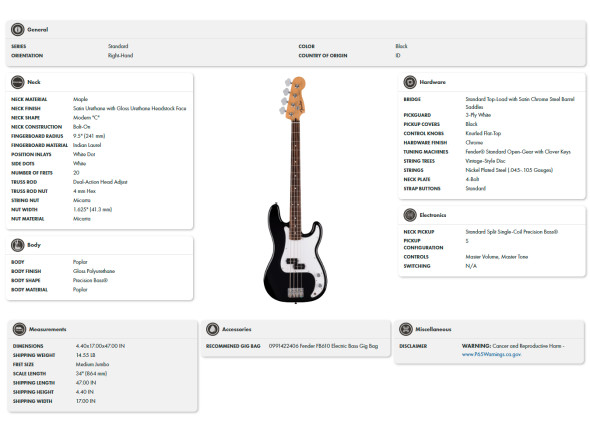Viewport: 590px width, 434px height.
Task: Click the 'Master Volume, Master Tone' controls value
Action: click(x=497, y=257)
